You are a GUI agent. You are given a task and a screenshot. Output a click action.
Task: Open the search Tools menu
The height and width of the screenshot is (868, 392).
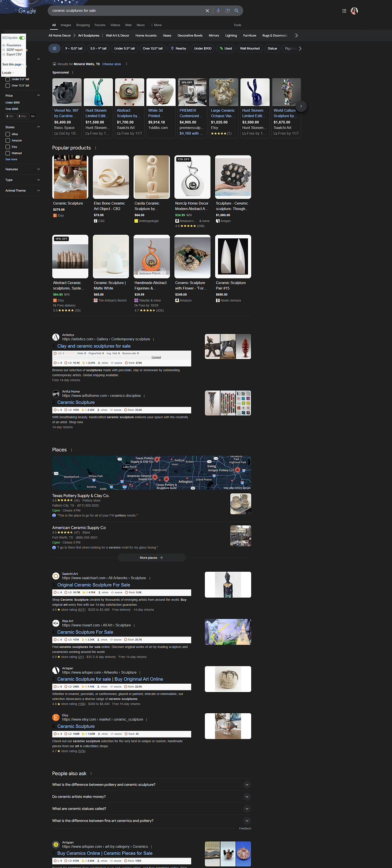[x=237, y=25]
